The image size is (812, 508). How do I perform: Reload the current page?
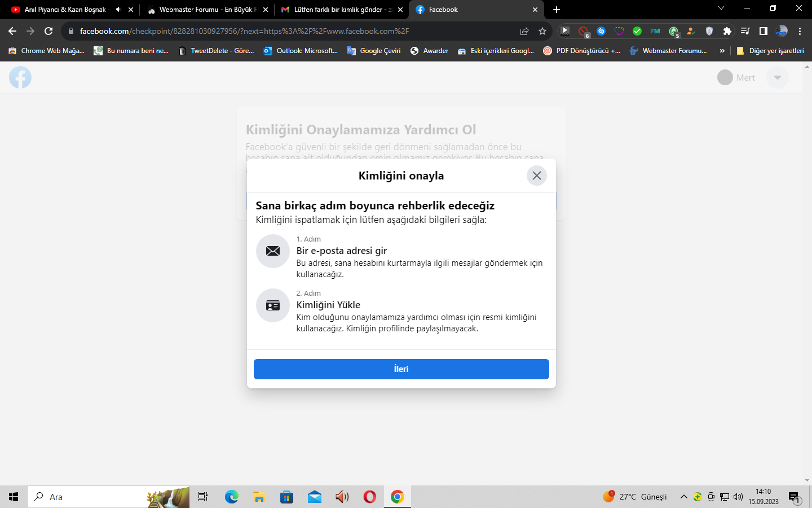[x=48, y=31]
